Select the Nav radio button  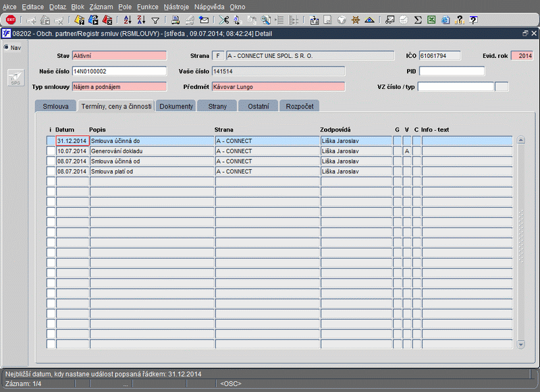[6, 48]
